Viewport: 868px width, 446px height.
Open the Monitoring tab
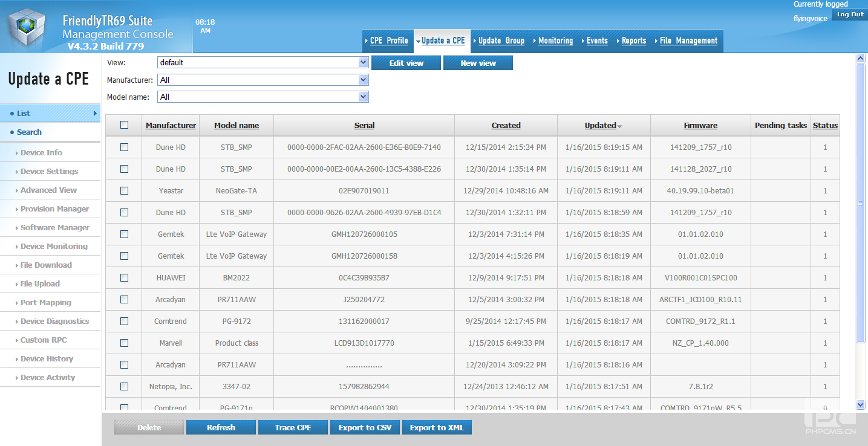[555, 40]
